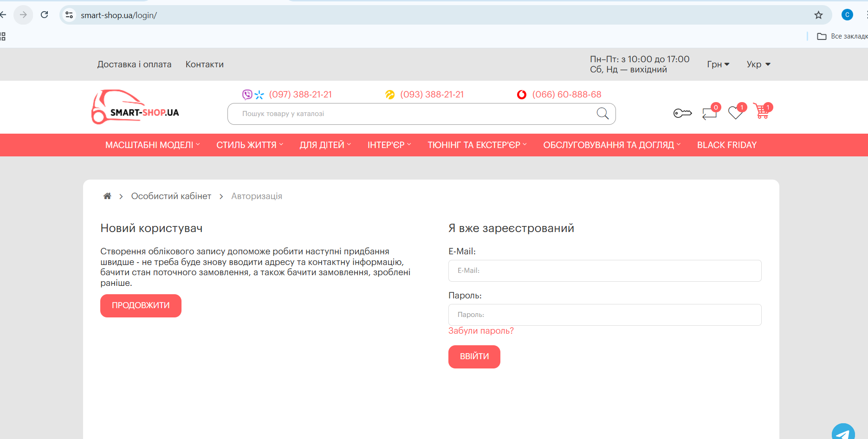Open the Для дітей category menu
This screenshot has width=868, height=439.
[x=325, y=145]
